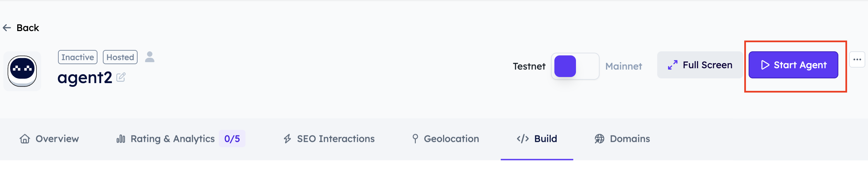Open the Overview tab

coord(49,139)
